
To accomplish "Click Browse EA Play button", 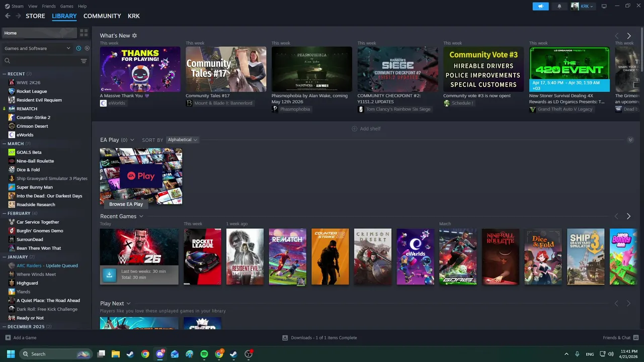I will 126,204.
